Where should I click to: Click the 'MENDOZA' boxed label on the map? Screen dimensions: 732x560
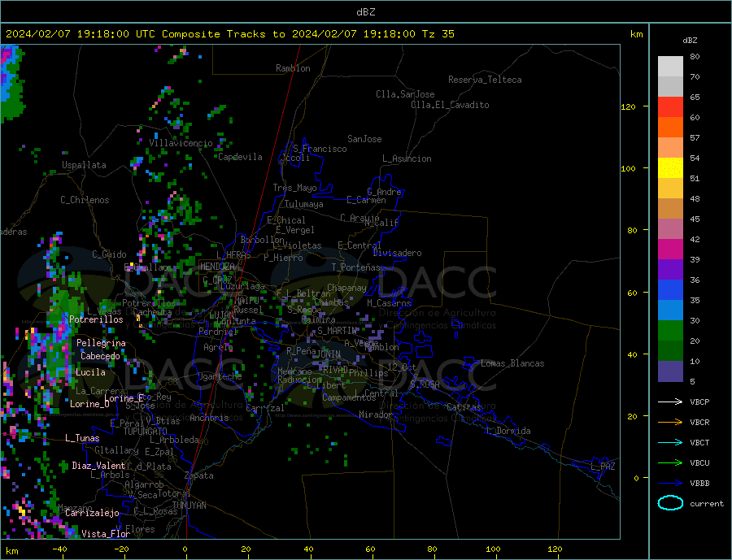pyautogui.click(x=217, y=267)
